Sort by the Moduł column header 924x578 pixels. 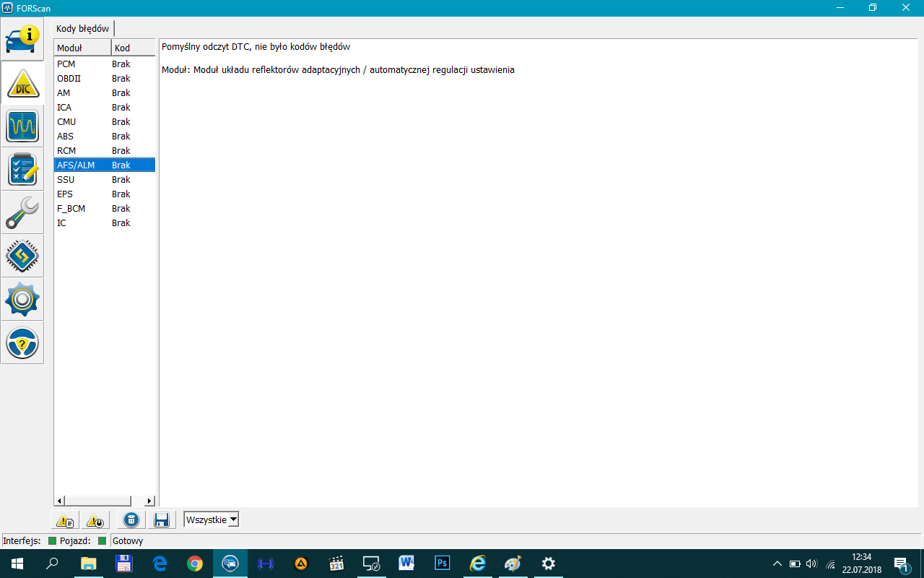[82, 48]
